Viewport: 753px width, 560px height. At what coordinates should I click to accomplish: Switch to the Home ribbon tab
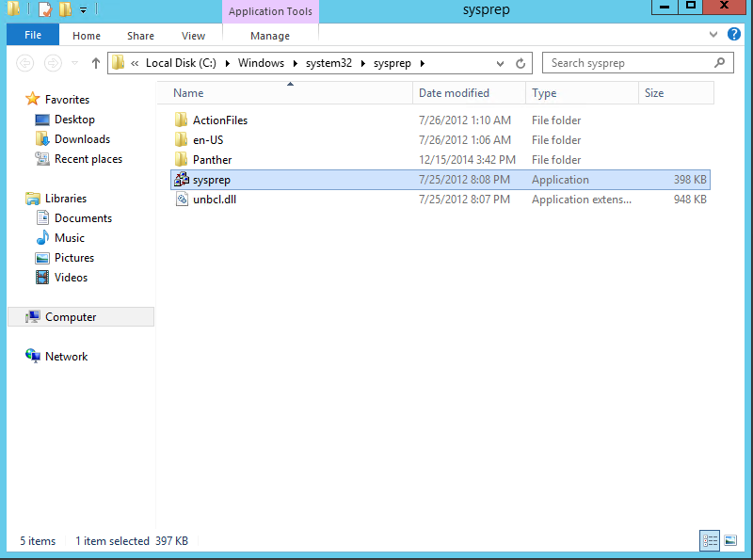pos(87,36)
